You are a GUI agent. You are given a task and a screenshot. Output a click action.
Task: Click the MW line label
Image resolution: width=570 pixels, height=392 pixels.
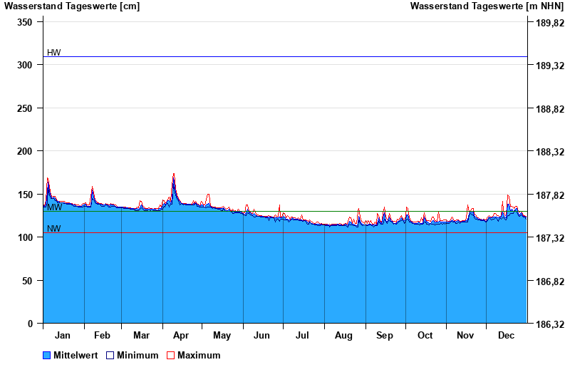pyautogui.click(x=54, y=207)
